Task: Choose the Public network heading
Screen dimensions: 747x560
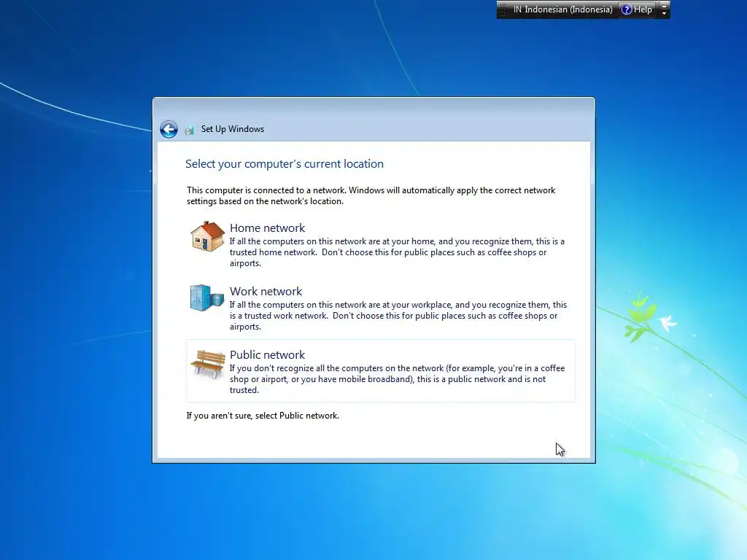Action: pos(267,355)
